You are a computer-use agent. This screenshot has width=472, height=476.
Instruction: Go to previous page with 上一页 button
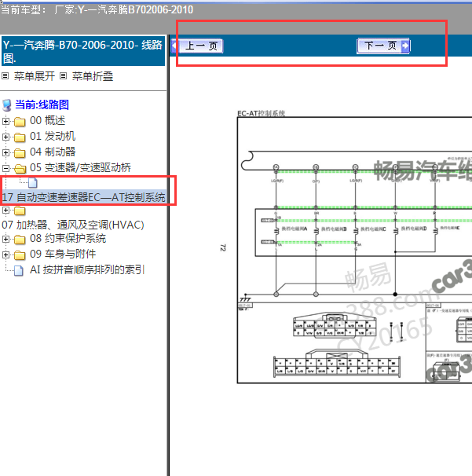[198, 46]
